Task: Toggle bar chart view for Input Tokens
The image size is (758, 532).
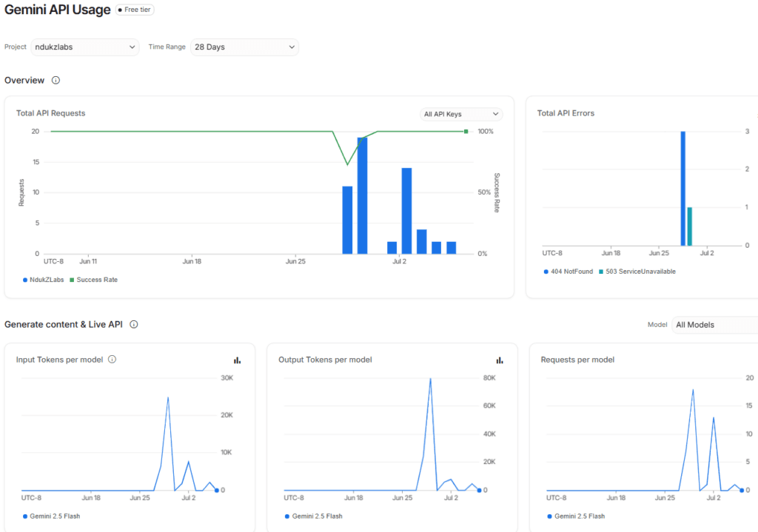Action: click(x=238, y=360)
